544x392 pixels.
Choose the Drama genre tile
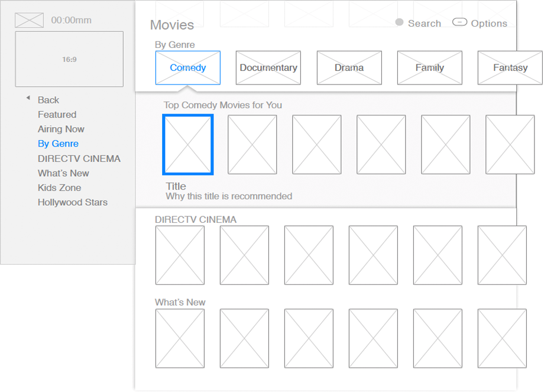[x=349, y=67]
